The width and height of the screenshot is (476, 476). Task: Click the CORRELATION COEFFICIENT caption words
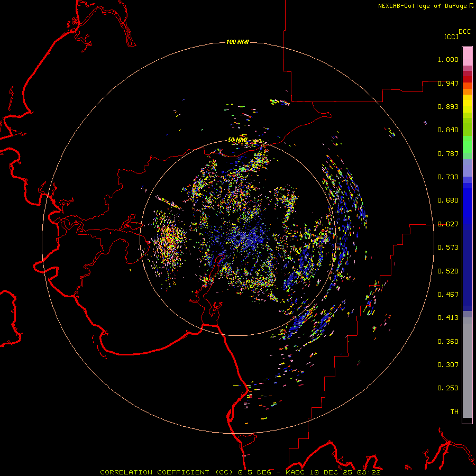[x=154, y=472]
